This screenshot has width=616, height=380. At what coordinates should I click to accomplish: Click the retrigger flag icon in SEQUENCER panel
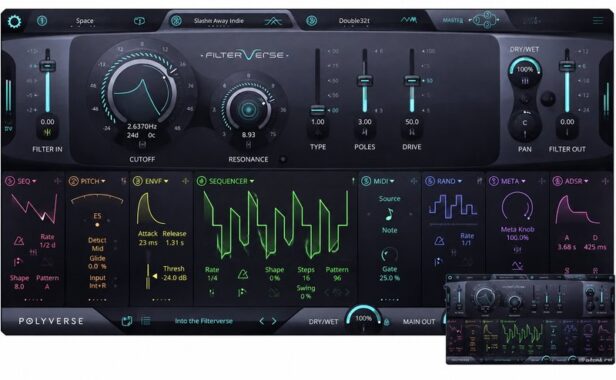point(242,292)
